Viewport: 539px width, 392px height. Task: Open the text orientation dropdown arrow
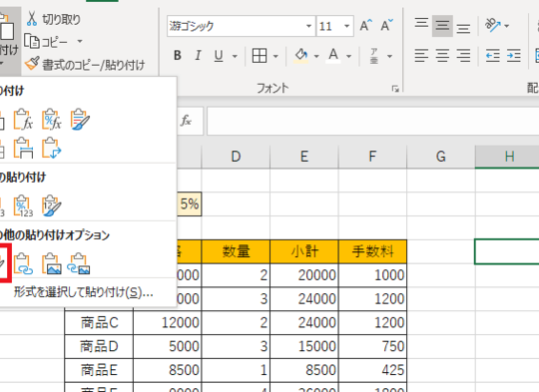point(506,25)
